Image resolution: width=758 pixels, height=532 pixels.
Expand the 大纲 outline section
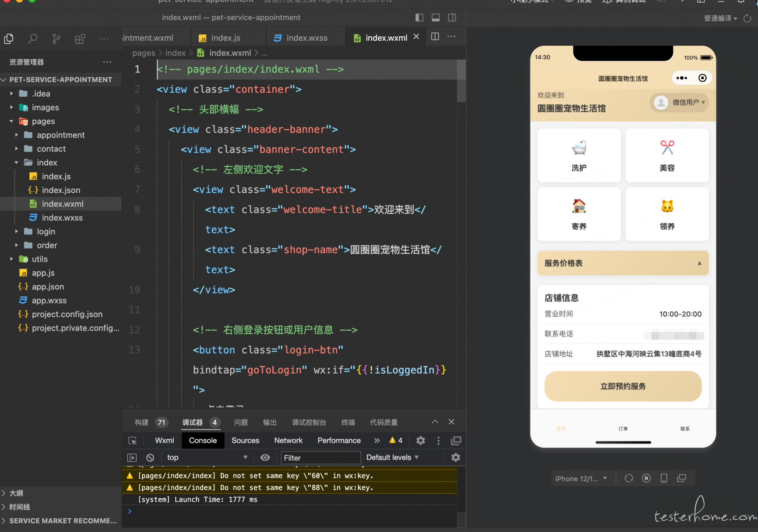[x=61, y=493]
